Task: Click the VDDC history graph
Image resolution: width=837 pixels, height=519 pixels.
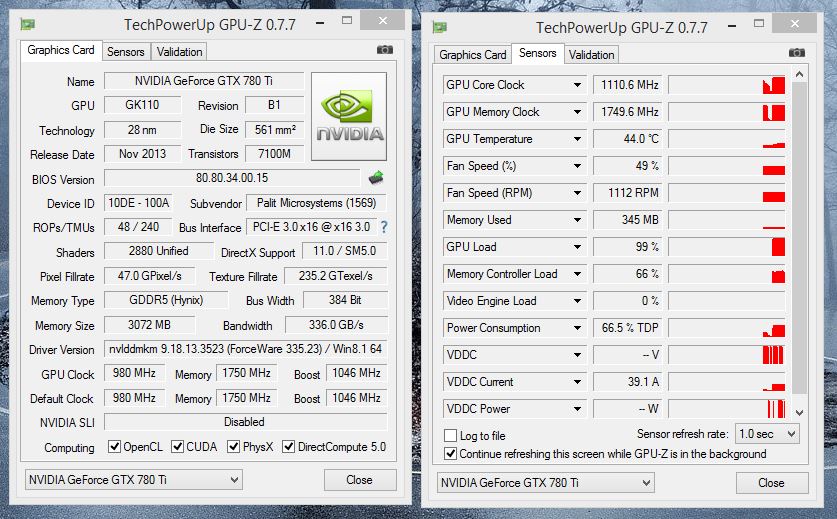Action: tap(727, 355)
